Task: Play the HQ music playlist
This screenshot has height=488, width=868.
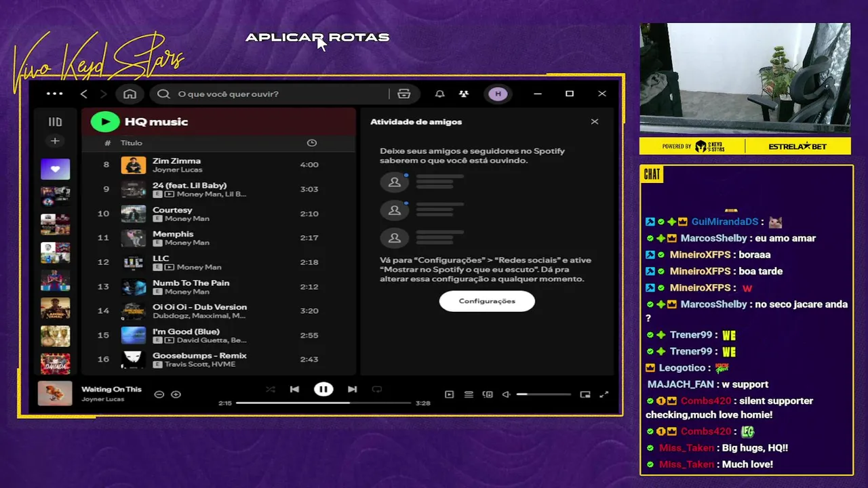Action: click(105, 121)
